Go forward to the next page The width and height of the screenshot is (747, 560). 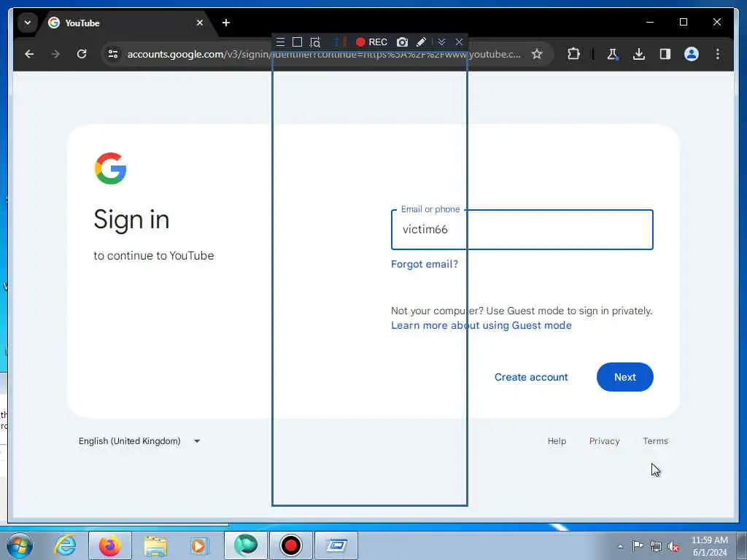(55, 54)
